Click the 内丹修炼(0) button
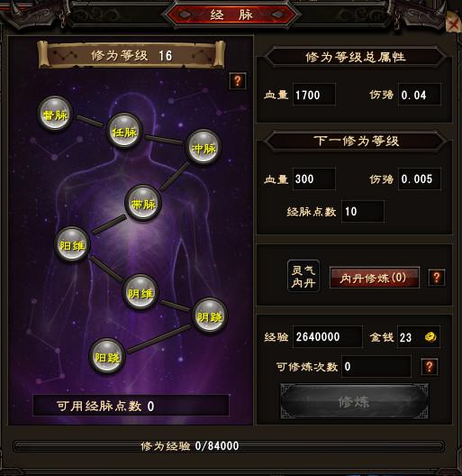462x476 pixels. pos(375,278)
